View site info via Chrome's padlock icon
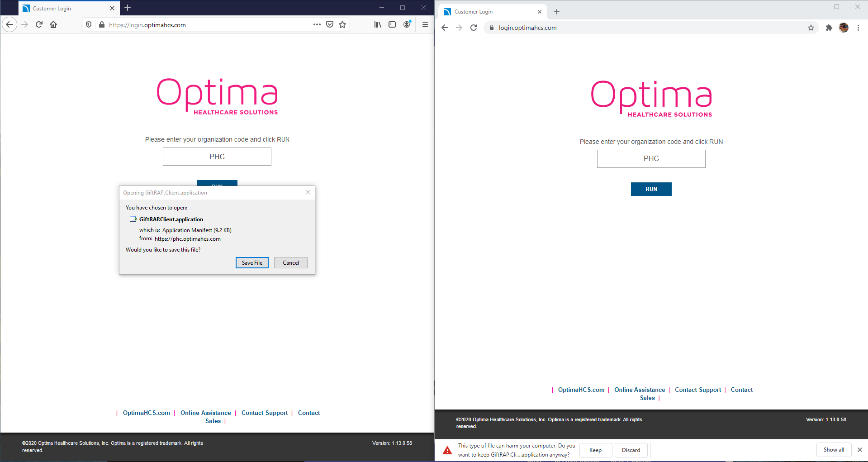Viewport: 868px width, 462px height. click(491, 28)
